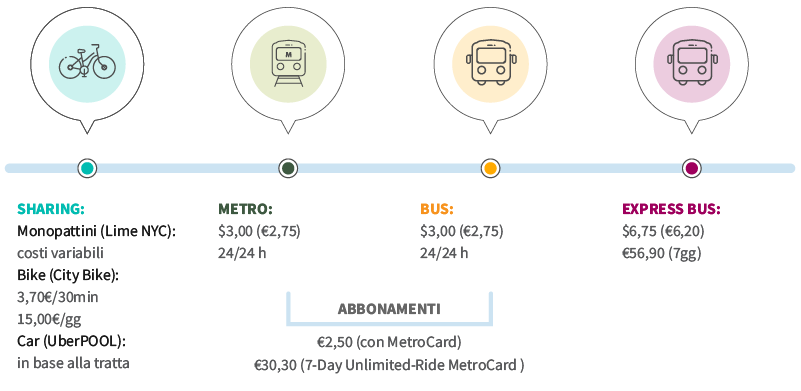
Task: Click Bike (City Bike) entry
Action: [68, 275]
